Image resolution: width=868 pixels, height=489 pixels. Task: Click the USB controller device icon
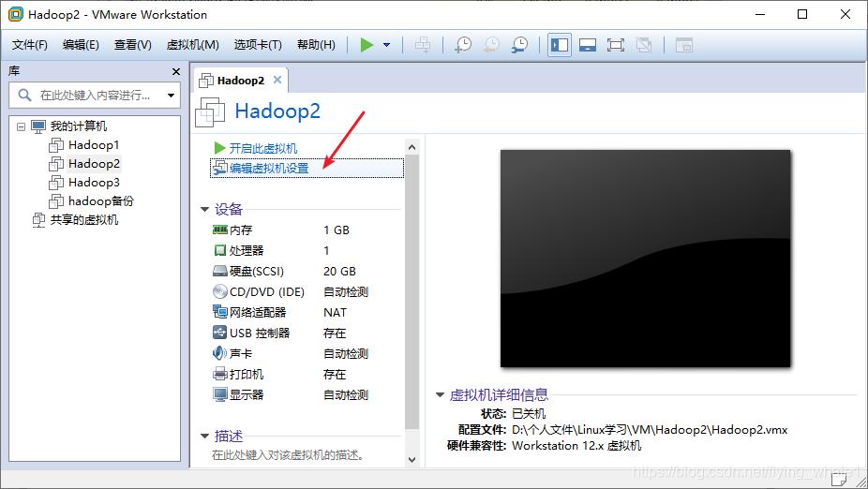(x=219, y=333)
